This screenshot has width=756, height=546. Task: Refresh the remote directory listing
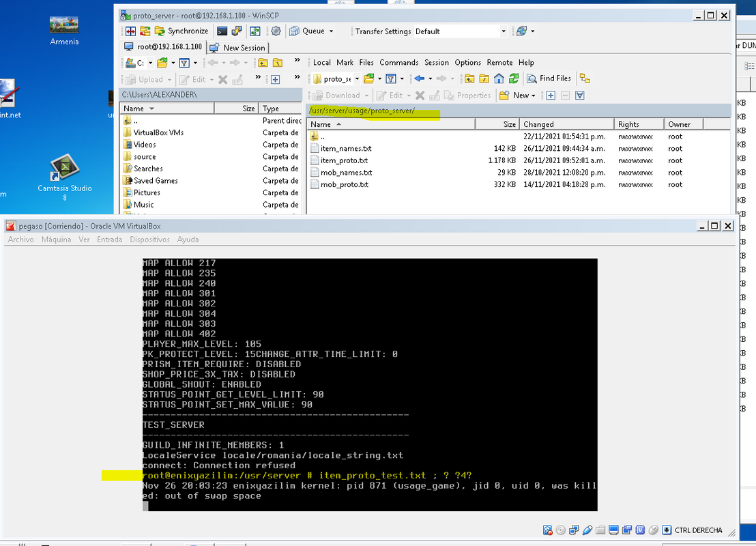(x=514, y=78)
